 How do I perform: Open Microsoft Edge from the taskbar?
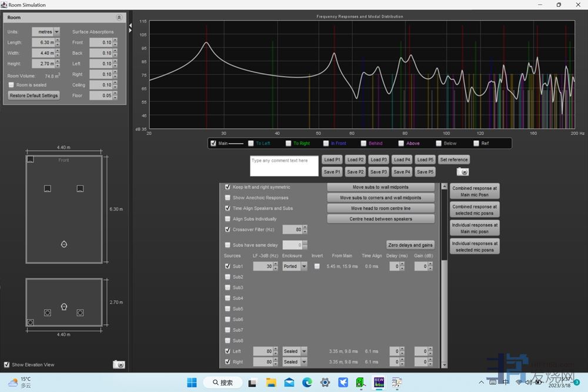tap(307, 383)
